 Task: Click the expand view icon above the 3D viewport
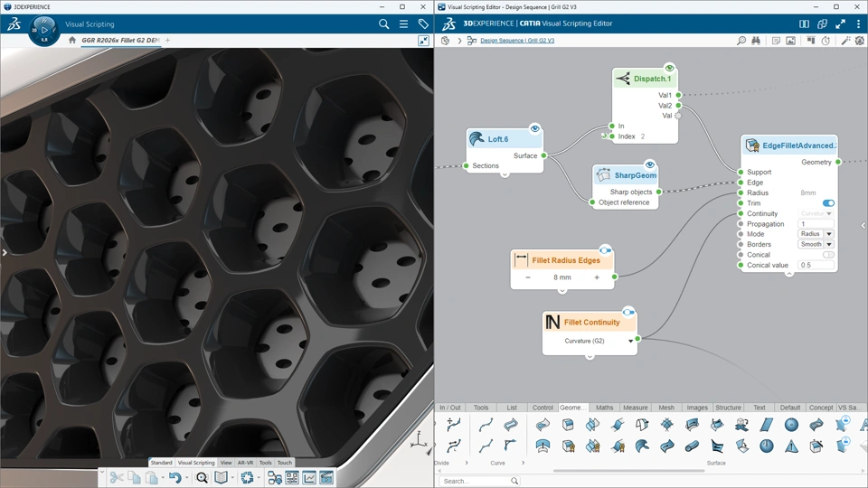point(423,41)
